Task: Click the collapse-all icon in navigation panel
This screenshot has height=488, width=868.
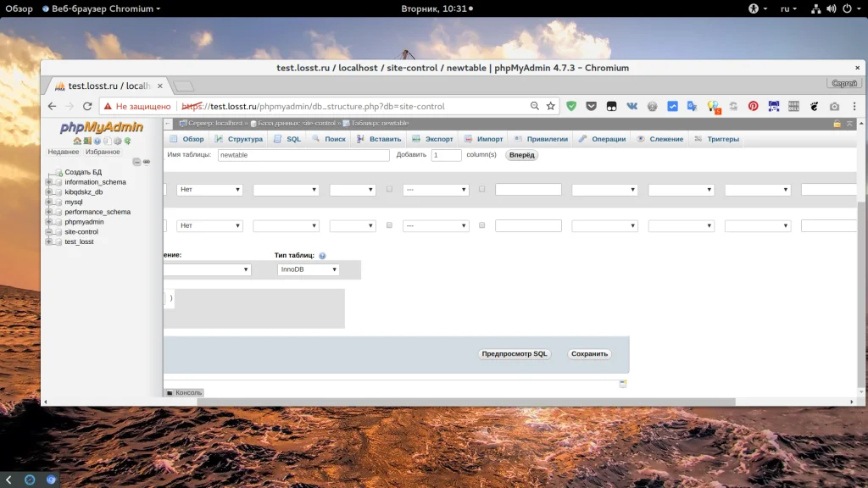Action: coord(136,162)
